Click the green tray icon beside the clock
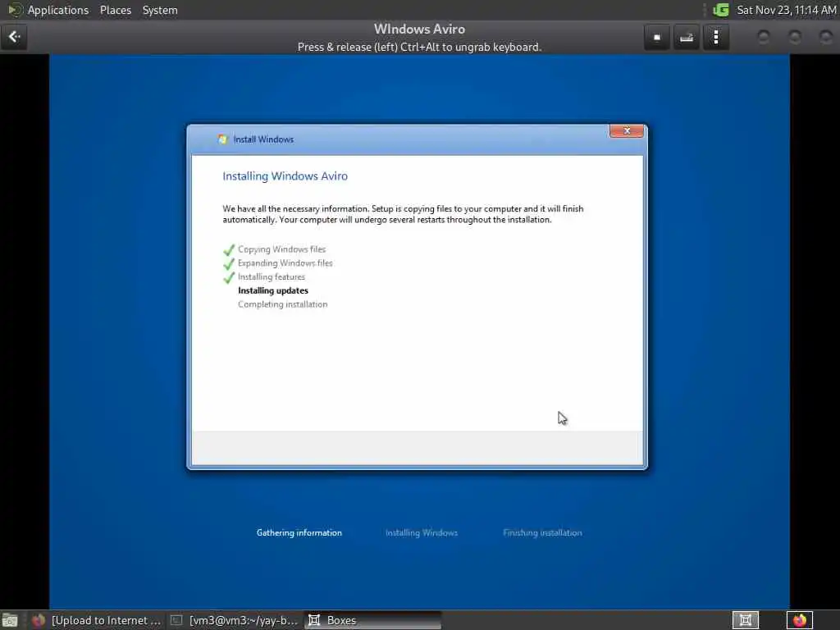Image resolution: width=840 pixels, height=630 pixels. click(x=721, y=10)
